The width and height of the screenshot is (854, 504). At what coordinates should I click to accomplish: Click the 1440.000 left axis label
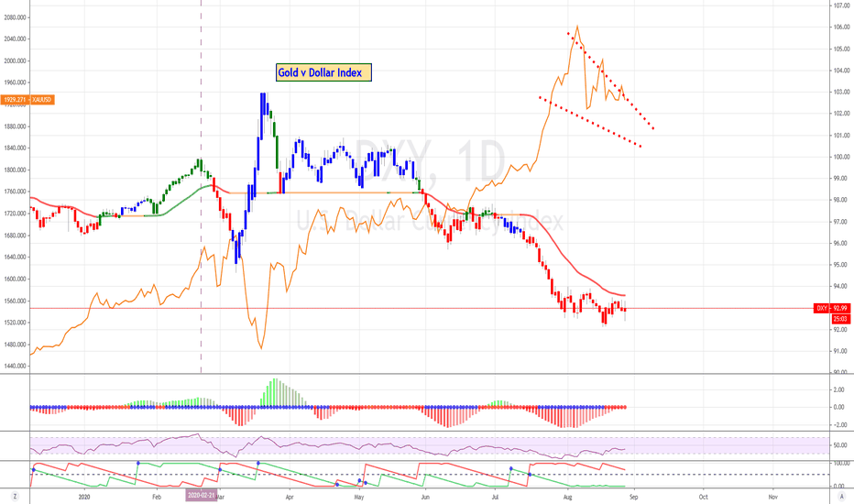pos(16,367)
